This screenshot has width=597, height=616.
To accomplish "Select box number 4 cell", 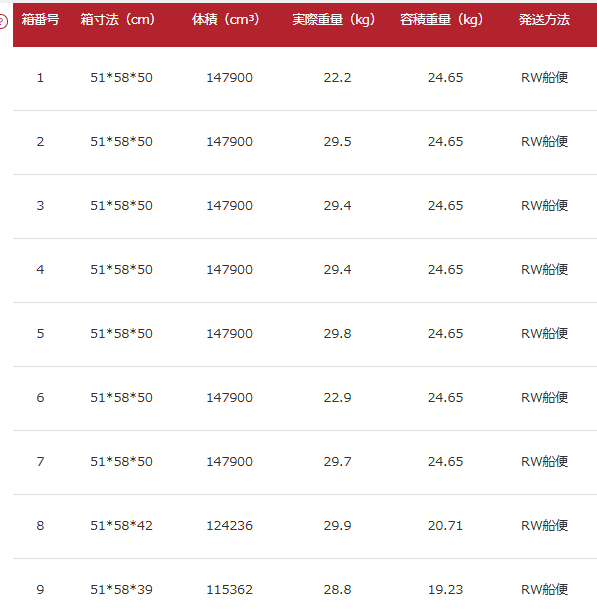I will pos(40,270).
